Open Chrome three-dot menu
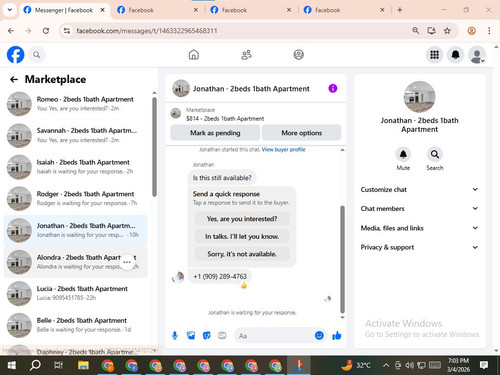This screenshot has height=375, width=500. 489,31
